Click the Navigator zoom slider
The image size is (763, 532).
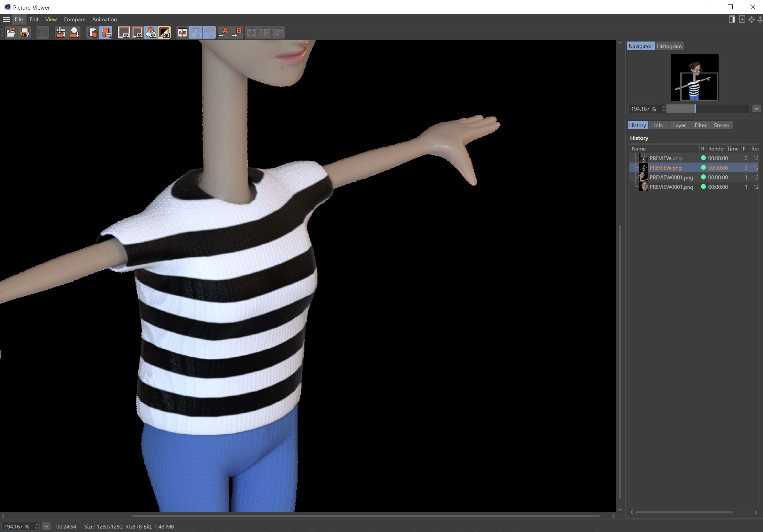point(708,109)
